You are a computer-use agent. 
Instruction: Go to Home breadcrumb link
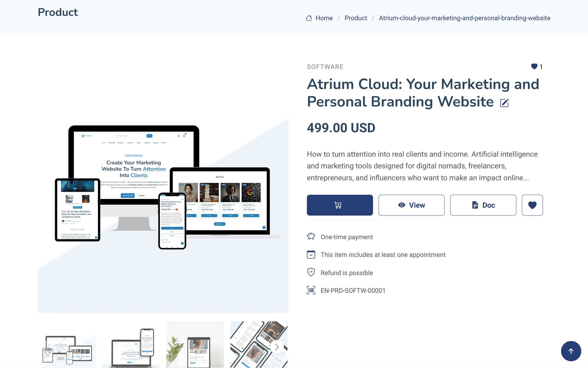324,18
